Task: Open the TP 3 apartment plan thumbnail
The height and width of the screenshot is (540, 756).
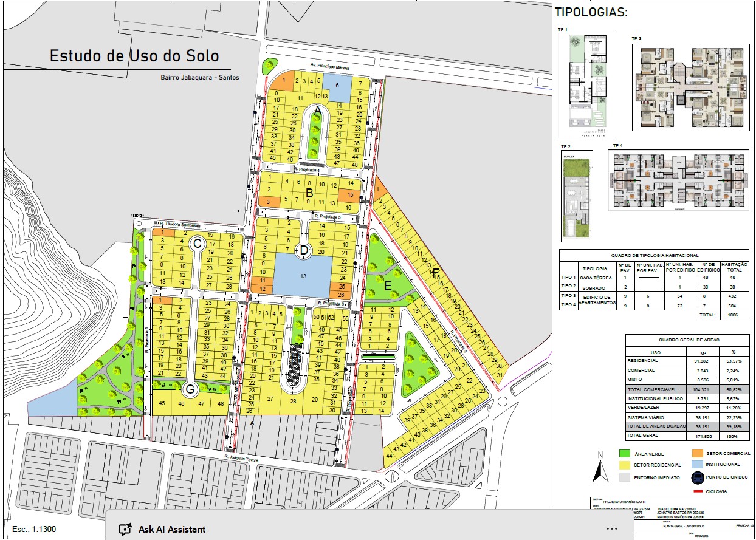Action: (x=690, y=86)
